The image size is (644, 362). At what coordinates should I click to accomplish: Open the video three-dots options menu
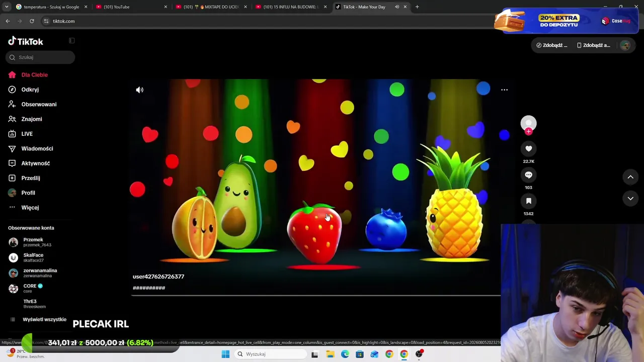click(504, 90)
